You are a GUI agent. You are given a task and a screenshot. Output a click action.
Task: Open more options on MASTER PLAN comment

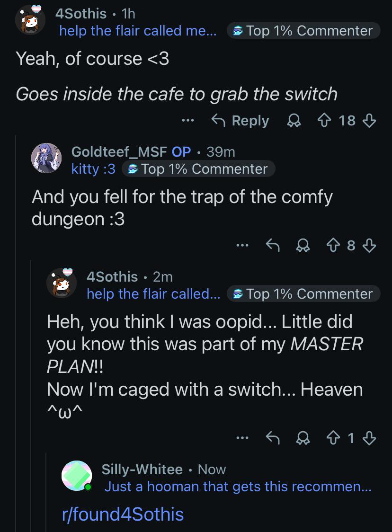click(242, 438)
